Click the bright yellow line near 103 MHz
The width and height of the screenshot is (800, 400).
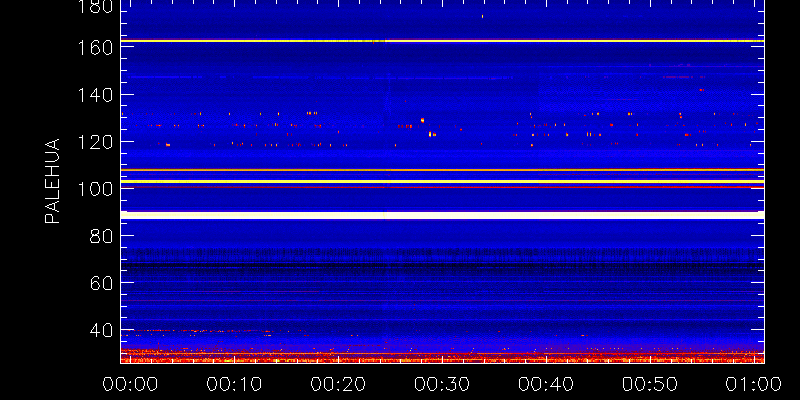click(442, 181)
